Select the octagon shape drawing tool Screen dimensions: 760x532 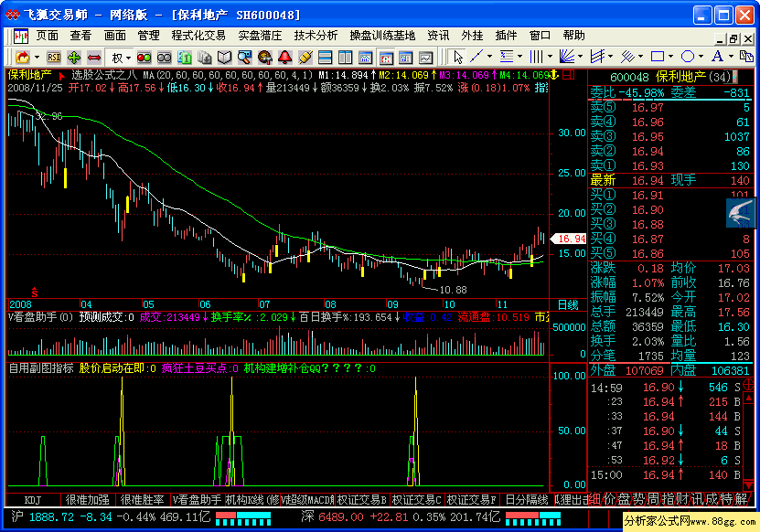[688, 57]
